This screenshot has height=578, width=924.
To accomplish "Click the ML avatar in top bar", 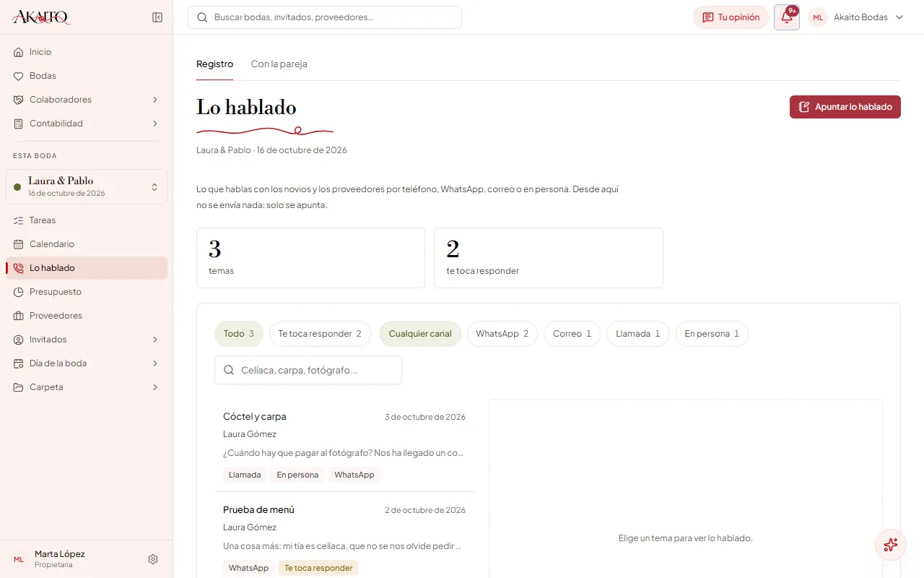I will pos(818,17).
